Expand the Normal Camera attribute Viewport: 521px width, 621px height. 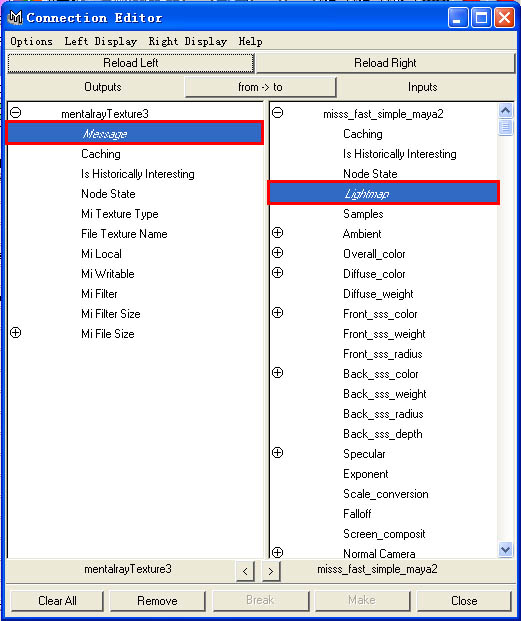(x=278, y=552)
